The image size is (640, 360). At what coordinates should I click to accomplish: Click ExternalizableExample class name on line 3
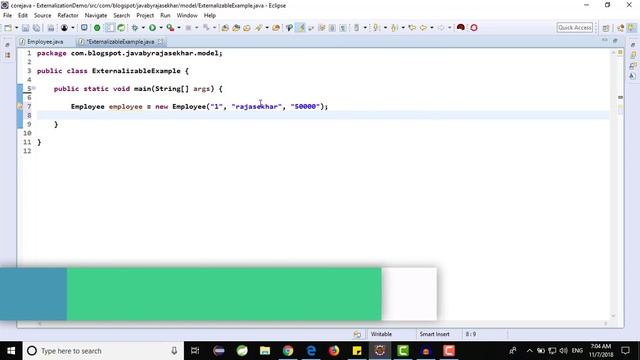coord(136,71)
